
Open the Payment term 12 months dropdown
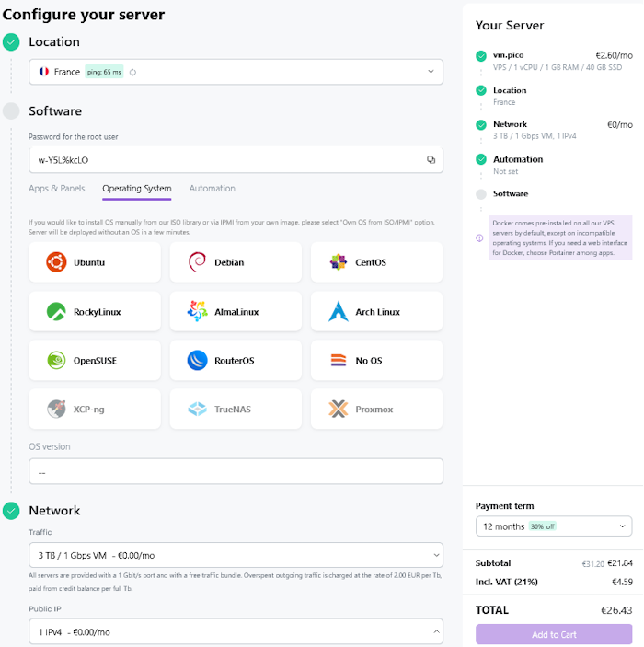[x=553, y=526]
